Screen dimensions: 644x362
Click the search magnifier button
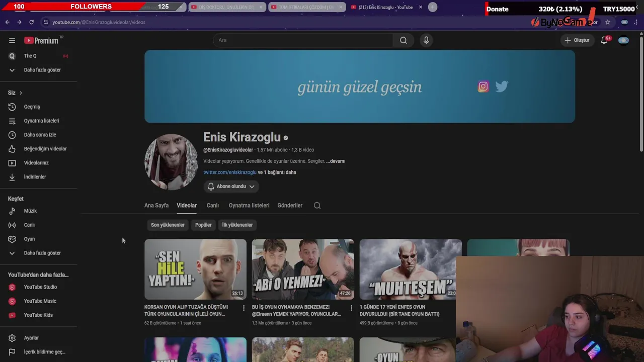coord(404,40)
